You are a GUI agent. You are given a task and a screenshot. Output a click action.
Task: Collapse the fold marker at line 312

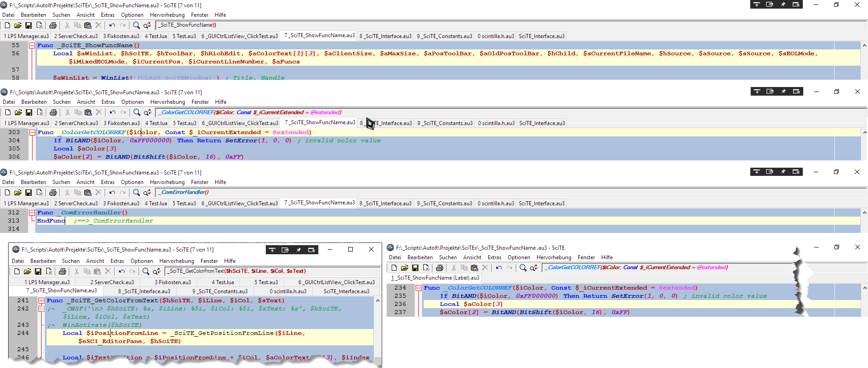pos(32,213)
